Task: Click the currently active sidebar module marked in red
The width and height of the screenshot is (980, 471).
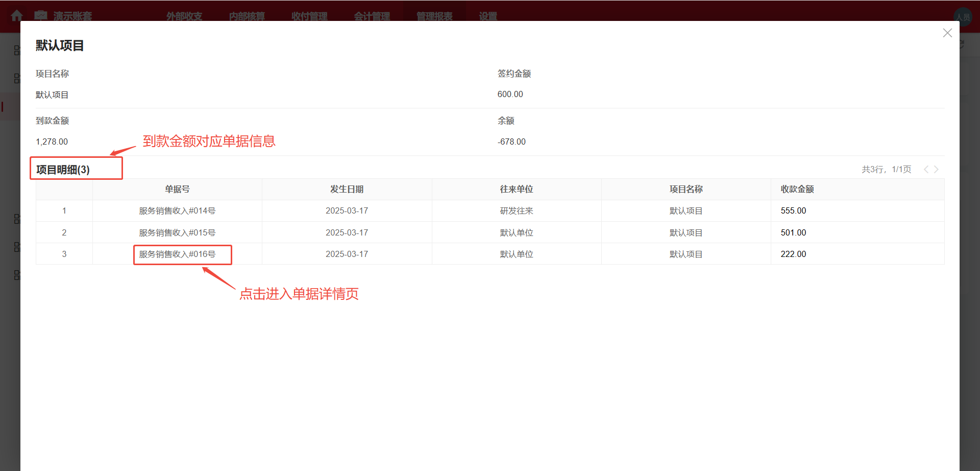Action: pyautogui.click(x=17, y=106)
